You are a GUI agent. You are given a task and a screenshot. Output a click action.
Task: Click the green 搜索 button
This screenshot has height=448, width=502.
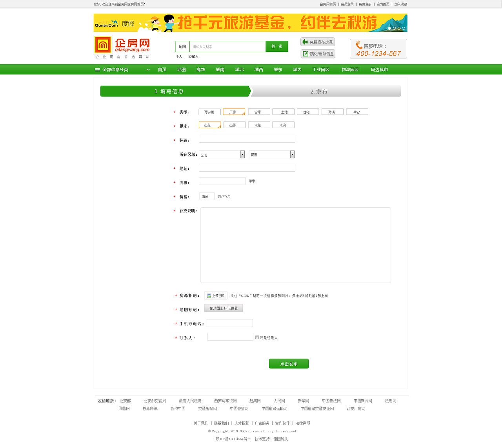pyautogui.click(x=277, y=47)
